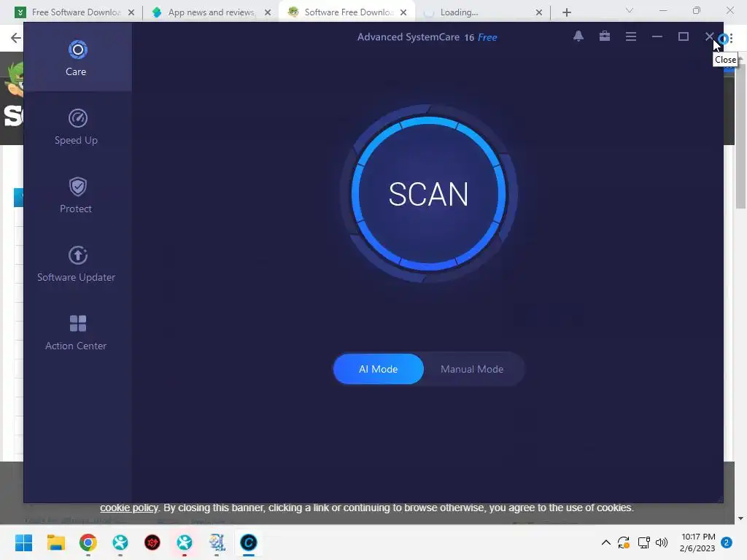Screen dimensions: 747x560
Task: Open the cookie policy link
Action: point(128,507)
